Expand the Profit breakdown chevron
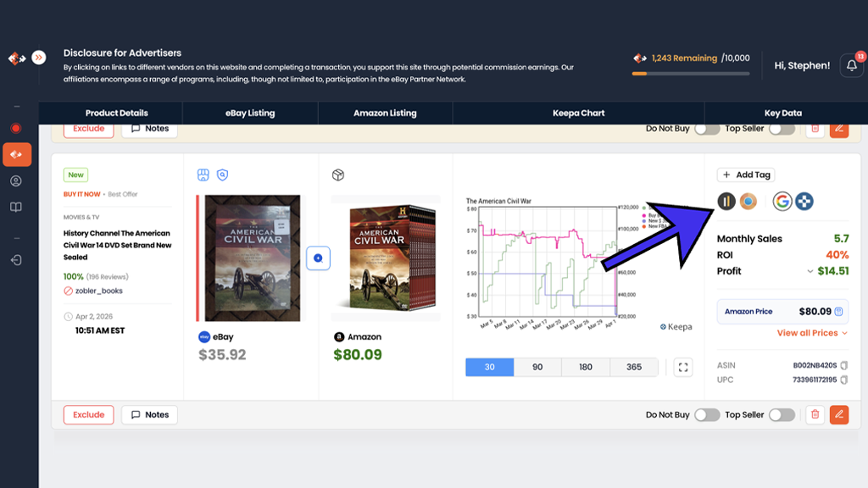Screen dimensions: 868x488 click(x=810, y=272)
